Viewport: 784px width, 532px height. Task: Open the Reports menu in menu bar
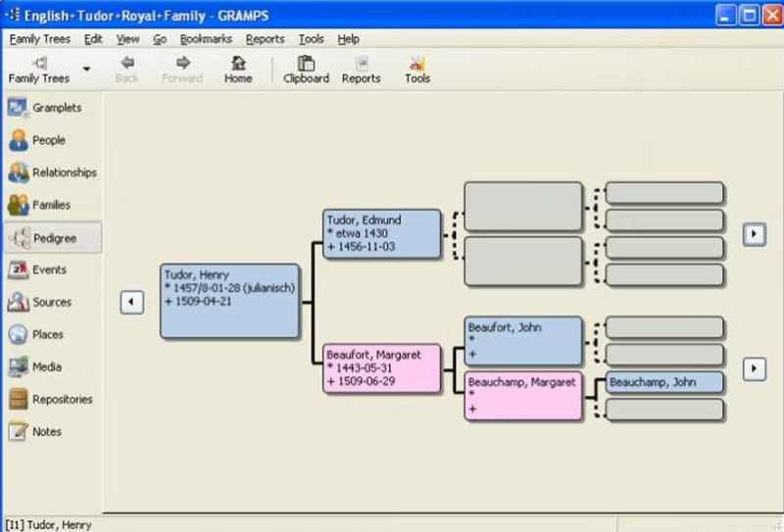coord(265,39)
